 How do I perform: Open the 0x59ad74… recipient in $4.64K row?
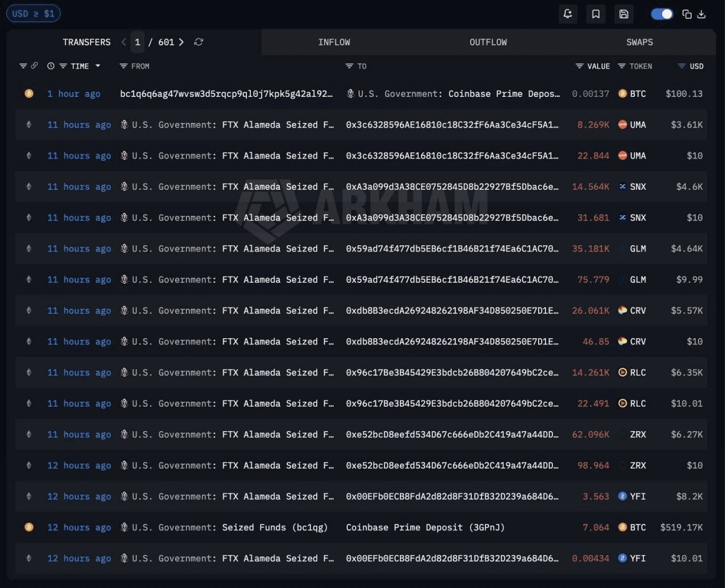(x=453, y=249)
